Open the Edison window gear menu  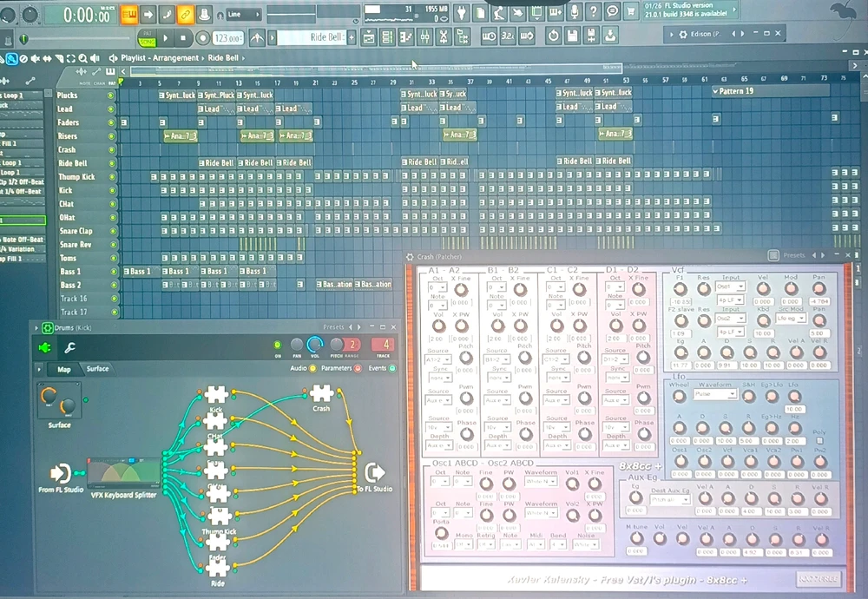pos(683,35)
